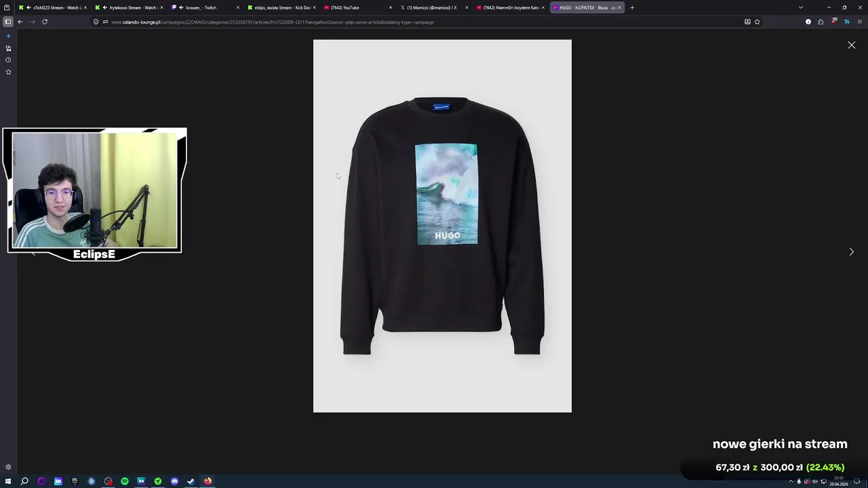Open the History clock icon in the sidebar
The width and height of the screenshot is (868, 488).
[8, 60]
